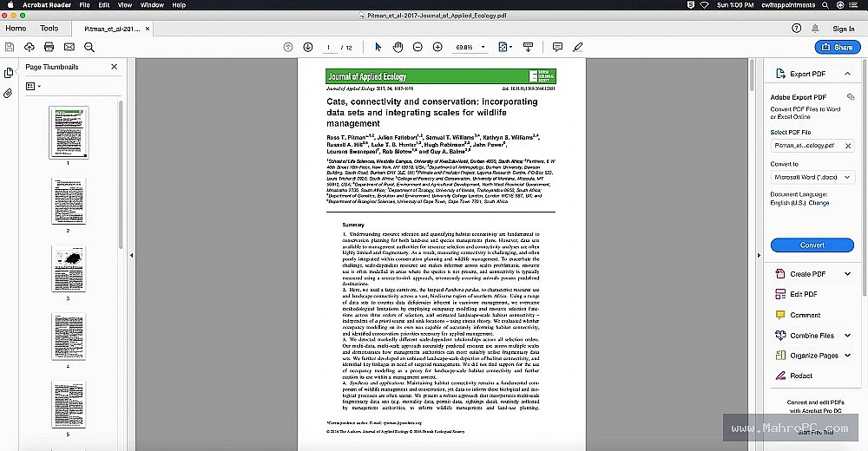This screenshot has height=451, width=868.
Task: Upload file to cloud icon
Action: click(x=30, y=47)
